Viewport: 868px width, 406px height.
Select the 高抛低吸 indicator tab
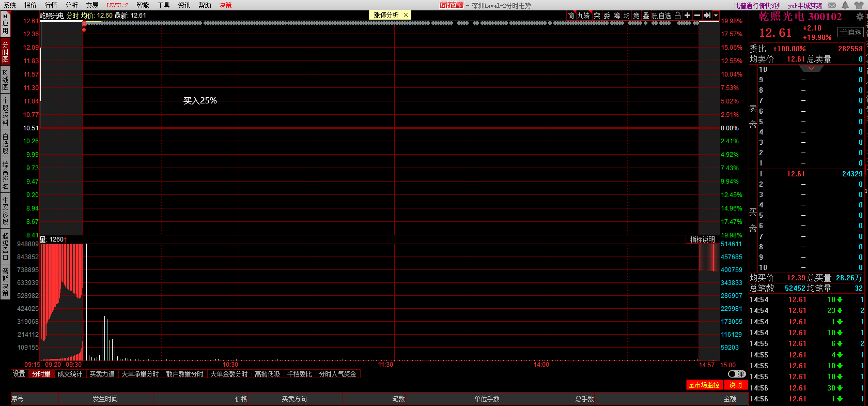267,374
